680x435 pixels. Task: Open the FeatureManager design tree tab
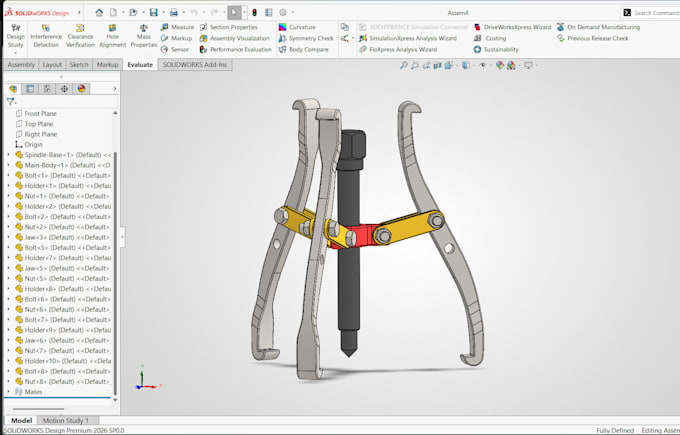click(x=13, y=89)
